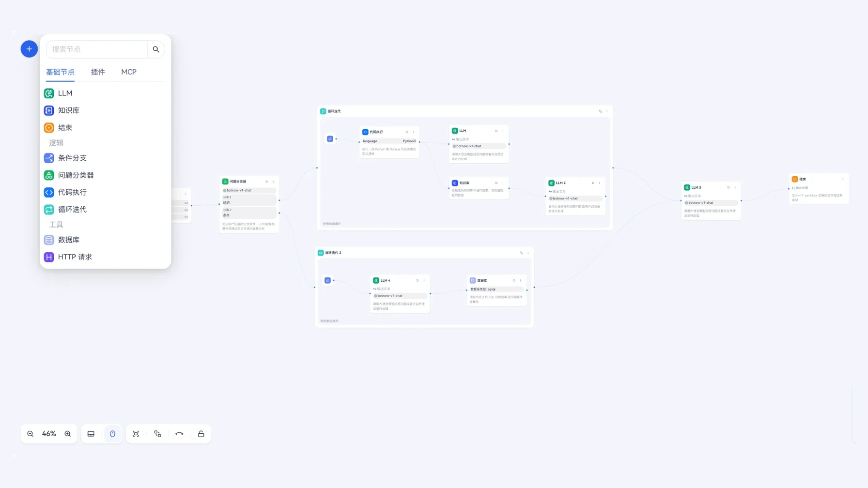
Task: Open the 结束 node more menu
Action: (x=843, y=179)
